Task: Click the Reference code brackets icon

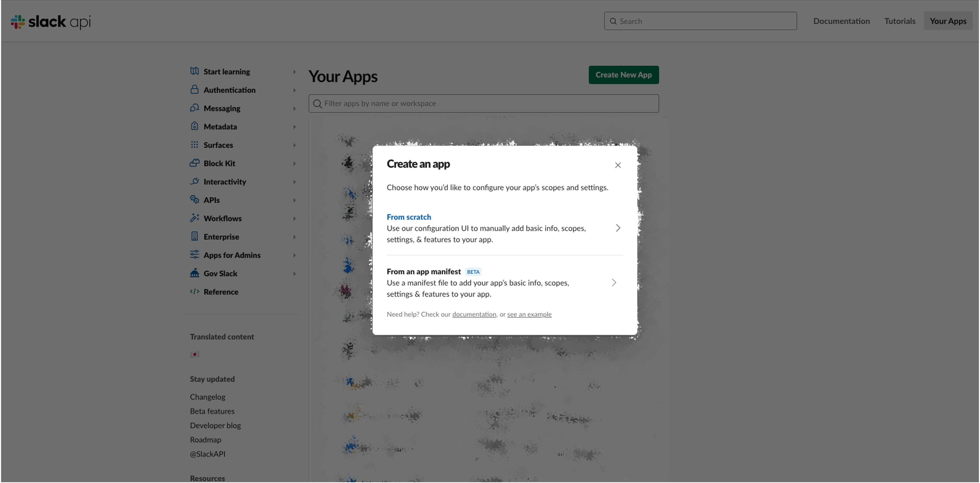Action: (194, 292)
